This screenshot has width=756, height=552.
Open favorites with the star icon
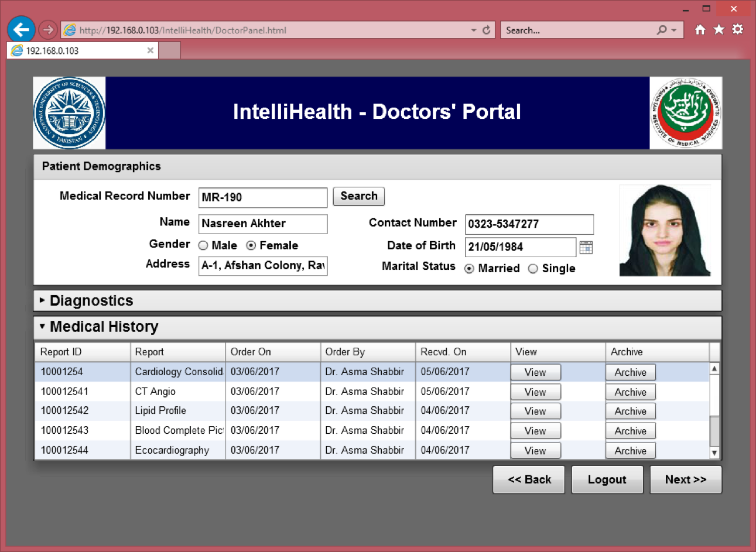(x=719, y=29)
